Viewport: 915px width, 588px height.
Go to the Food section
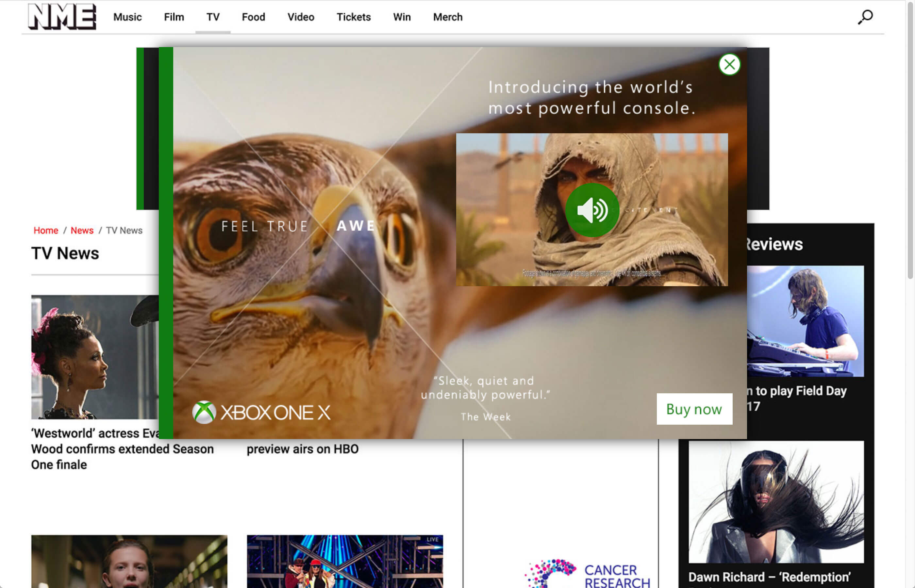point(253,17)
